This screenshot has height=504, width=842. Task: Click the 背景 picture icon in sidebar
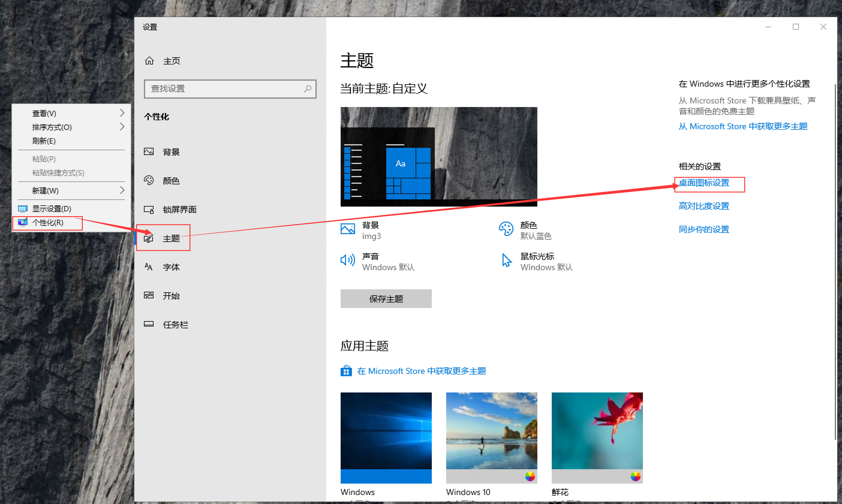149,151
